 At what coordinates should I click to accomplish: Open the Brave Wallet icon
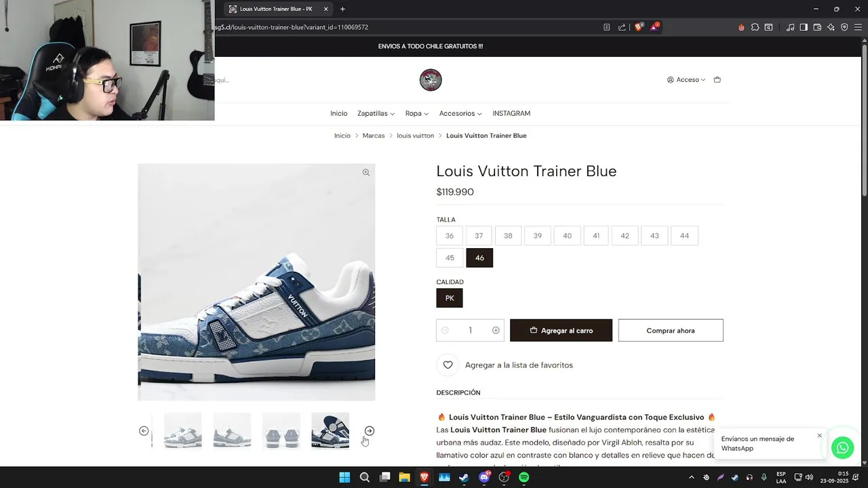(817, 27)
